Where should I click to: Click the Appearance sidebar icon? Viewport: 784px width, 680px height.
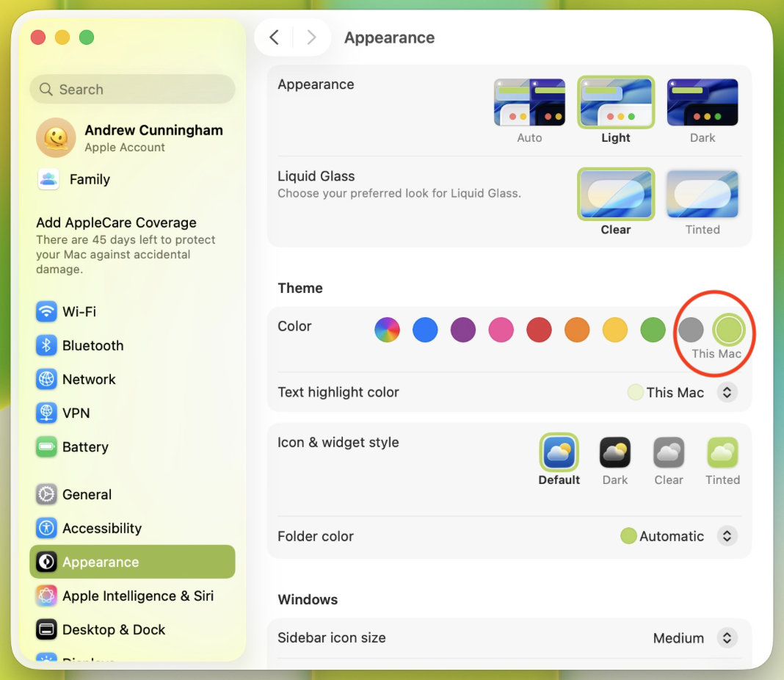click(46, 562)
